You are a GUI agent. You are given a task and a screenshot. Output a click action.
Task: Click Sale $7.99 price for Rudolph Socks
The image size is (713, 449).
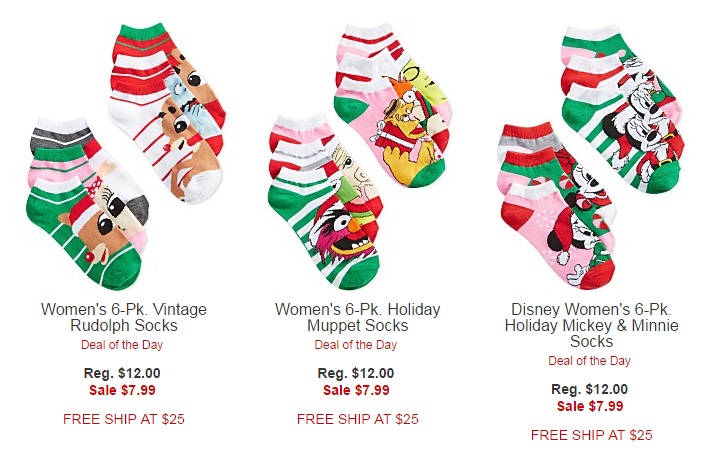[x=122, y=390]
